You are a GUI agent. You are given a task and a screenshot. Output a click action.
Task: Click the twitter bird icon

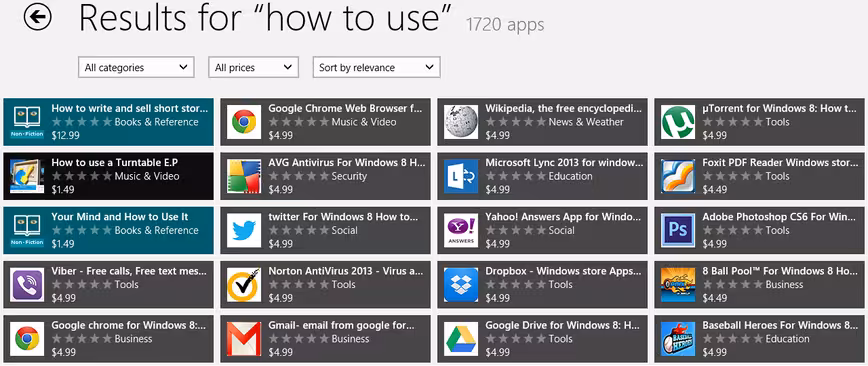(x=244, y=230)
